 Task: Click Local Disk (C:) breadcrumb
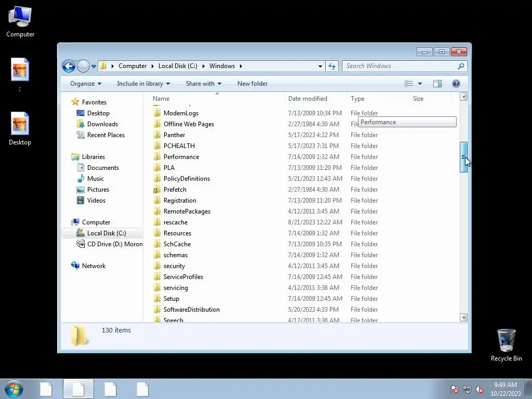tap(178, 66)
